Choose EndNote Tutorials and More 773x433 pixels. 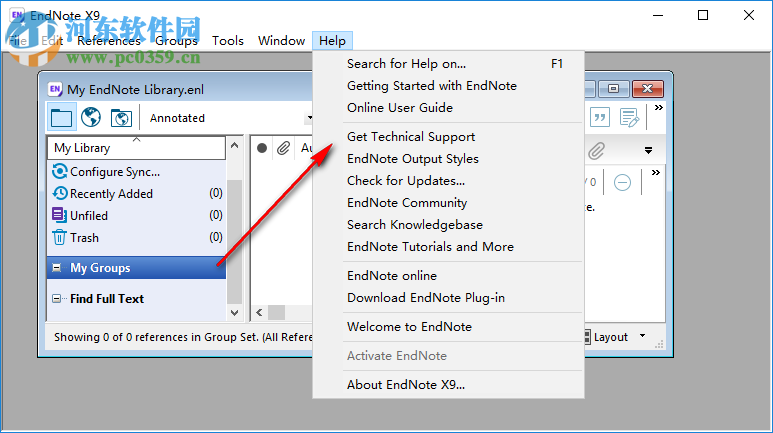click(x=449, y=247)
